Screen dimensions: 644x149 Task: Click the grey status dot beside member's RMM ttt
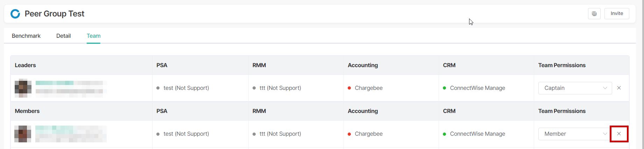coord(254,134)
